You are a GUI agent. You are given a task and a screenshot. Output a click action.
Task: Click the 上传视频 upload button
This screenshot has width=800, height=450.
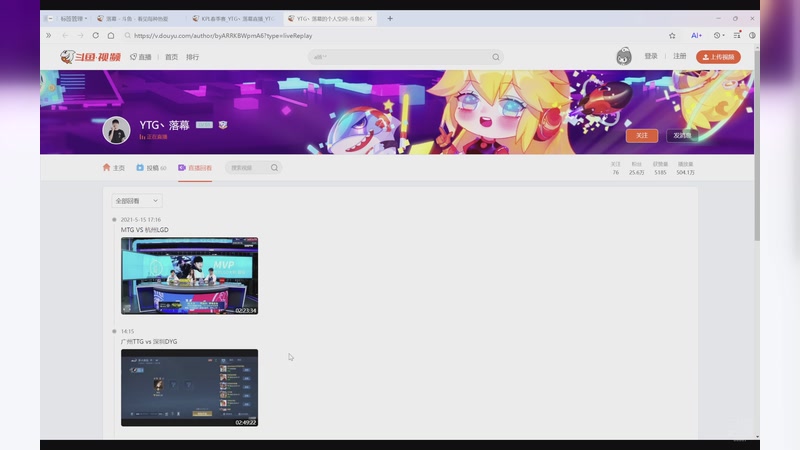(718, 57)
